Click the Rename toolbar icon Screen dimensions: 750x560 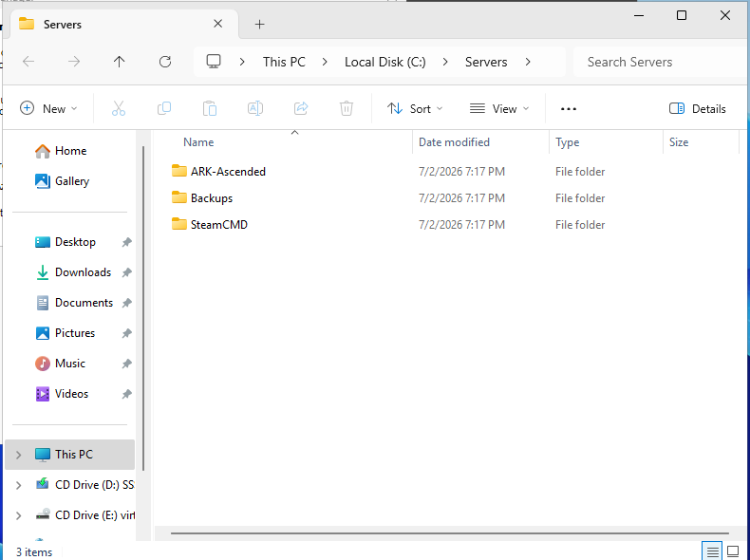(x=255, y=108)
